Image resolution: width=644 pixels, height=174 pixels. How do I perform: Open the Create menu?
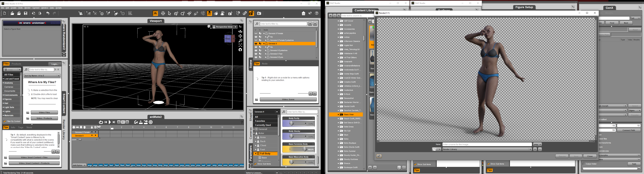(14, 8)
